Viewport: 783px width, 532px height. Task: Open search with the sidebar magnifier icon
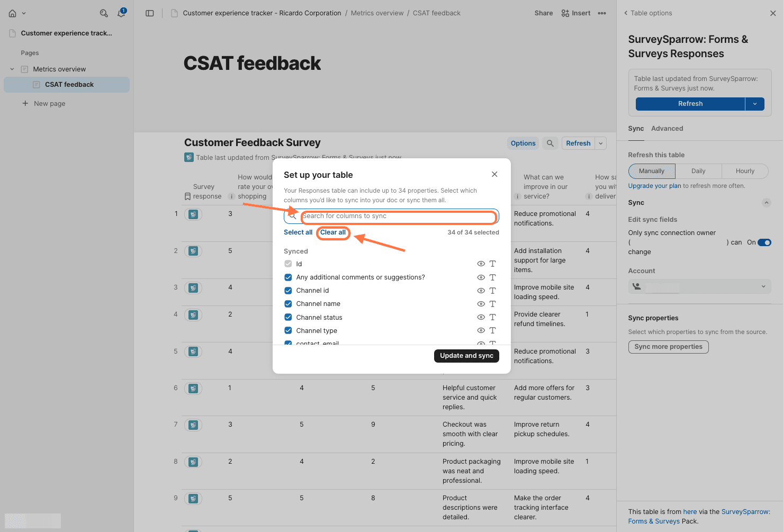pyautogui.click(x=104, y=13)
